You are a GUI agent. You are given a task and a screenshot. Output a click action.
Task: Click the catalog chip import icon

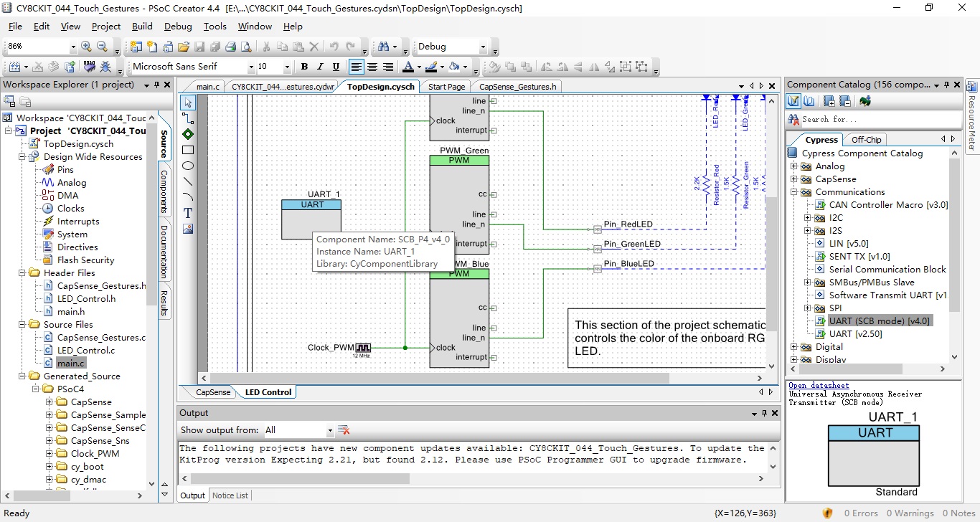(x=864, y=101)
